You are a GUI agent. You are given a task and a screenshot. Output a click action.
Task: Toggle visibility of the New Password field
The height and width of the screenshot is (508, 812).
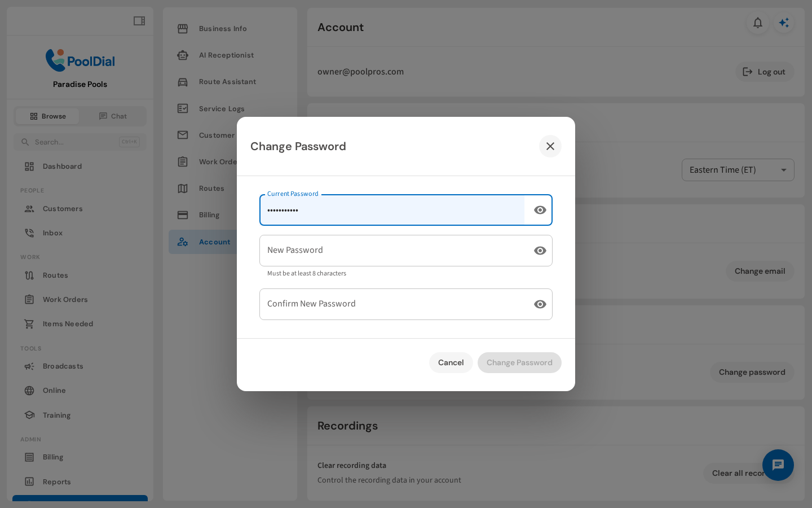point(540,251)
